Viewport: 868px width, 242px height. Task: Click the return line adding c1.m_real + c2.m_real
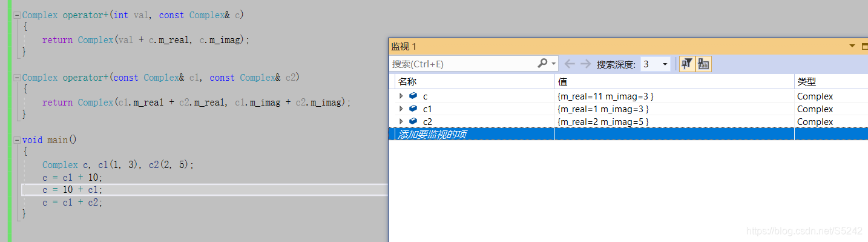click(197, 103)
